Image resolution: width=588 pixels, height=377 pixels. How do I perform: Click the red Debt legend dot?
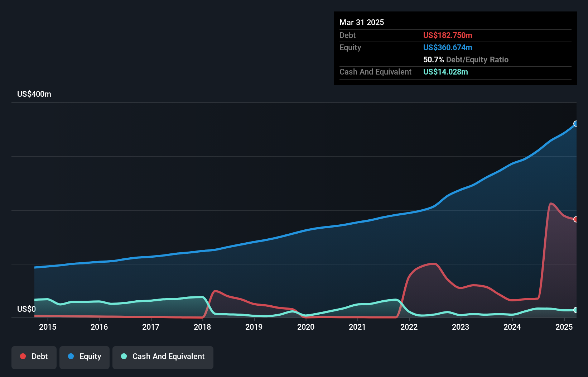23,356
